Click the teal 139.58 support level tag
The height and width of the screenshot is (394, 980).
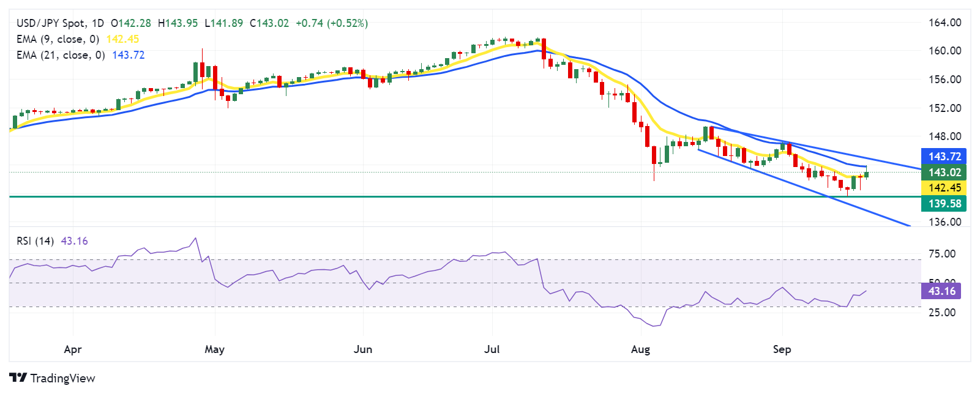944,204
